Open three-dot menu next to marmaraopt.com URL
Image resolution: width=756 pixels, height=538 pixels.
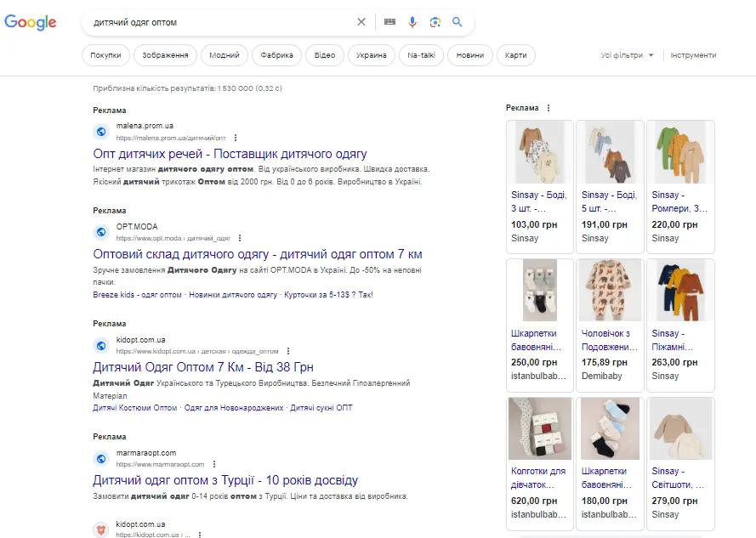pyautogui.click(x=214, y=464)
